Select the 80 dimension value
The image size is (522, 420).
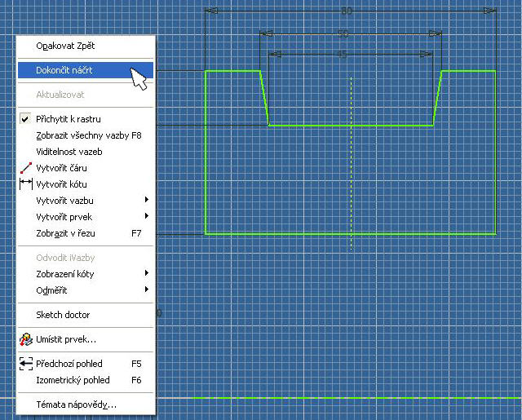tap(347, 11)
